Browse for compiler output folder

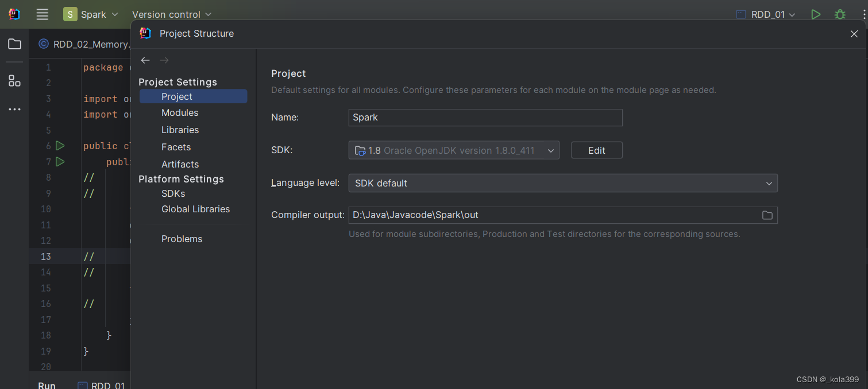[767, 215]
